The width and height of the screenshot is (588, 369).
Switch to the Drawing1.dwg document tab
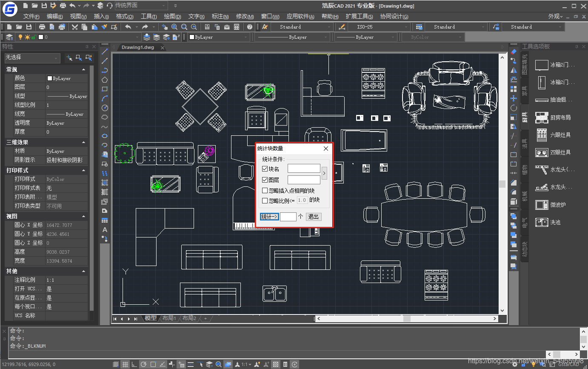pyautogui.click(x=138, y=47)
